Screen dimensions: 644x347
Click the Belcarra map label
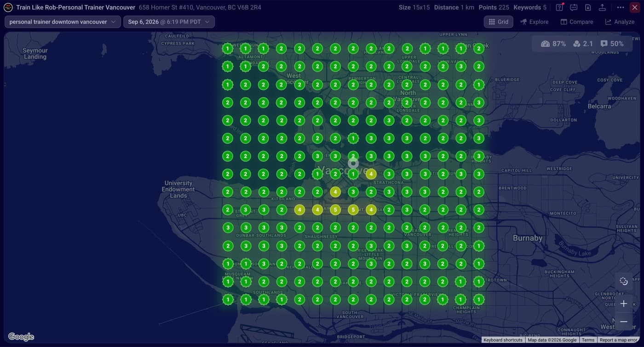pyautogui.click(x=599, y=106)
